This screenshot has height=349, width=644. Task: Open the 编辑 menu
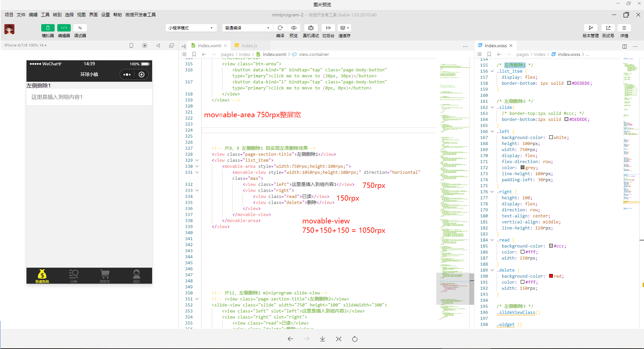pyautogui.click(x=33, y=15)
